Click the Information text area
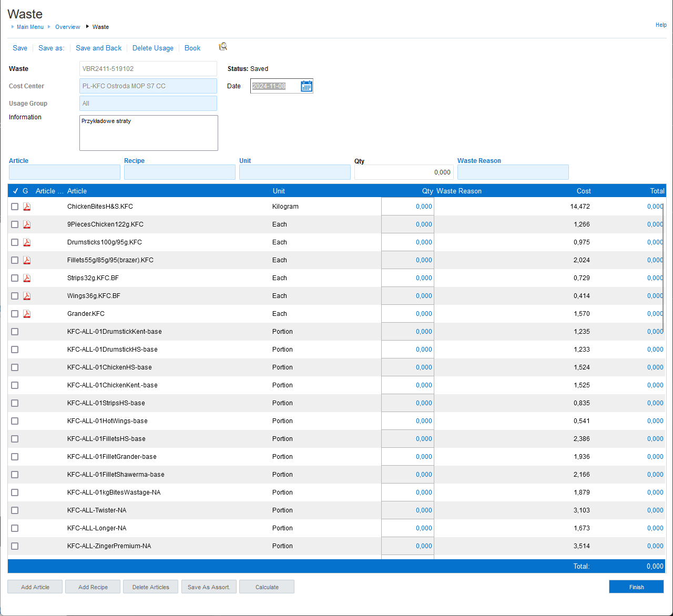Screen dimensions: 673x616 pos(148,133)
